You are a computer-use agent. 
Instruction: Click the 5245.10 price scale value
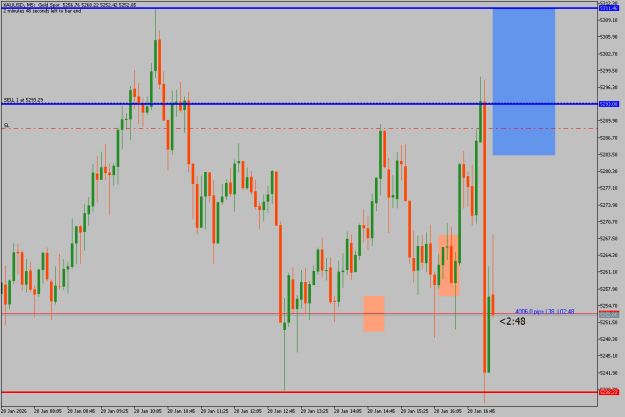(x=609, y=356)
